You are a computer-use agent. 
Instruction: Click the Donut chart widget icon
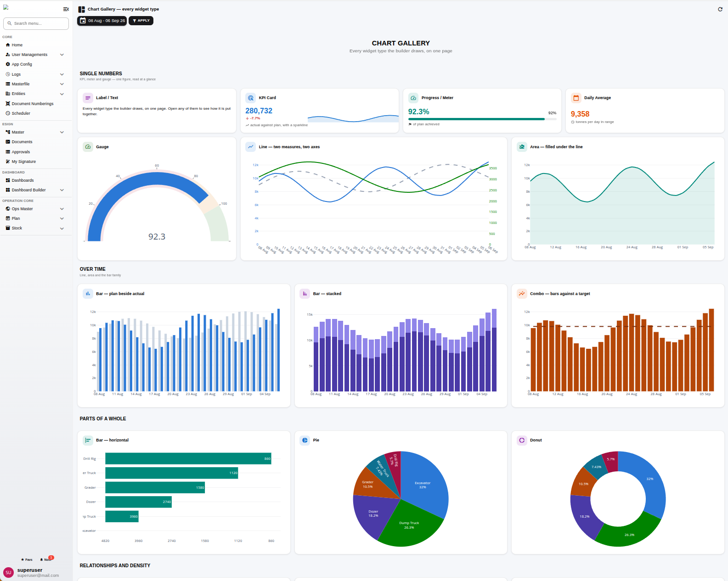522,440
